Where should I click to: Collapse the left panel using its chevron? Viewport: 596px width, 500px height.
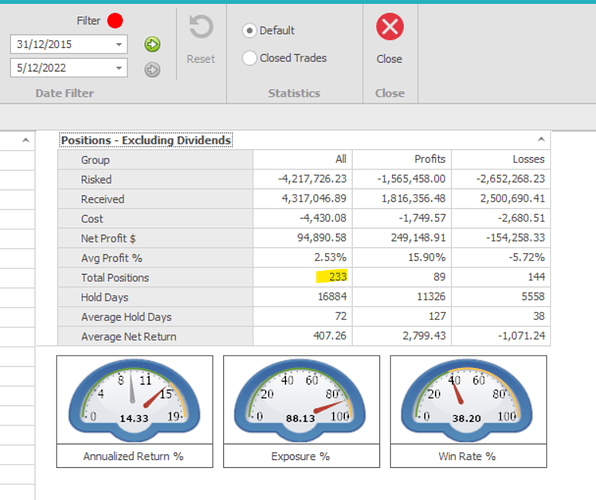pyautogui.click(x=25, y=140)
